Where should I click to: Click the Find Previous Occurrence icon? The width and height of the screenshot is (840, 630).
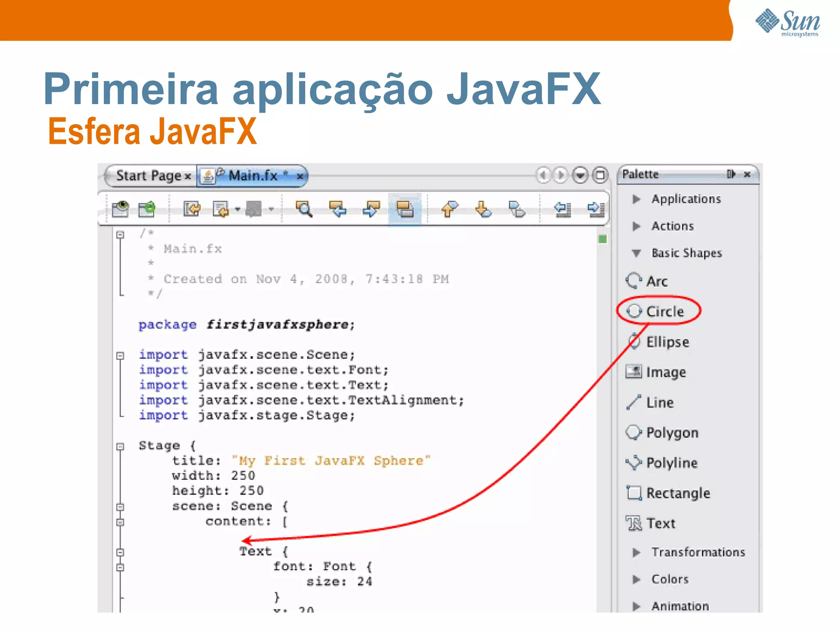[338, 209]
